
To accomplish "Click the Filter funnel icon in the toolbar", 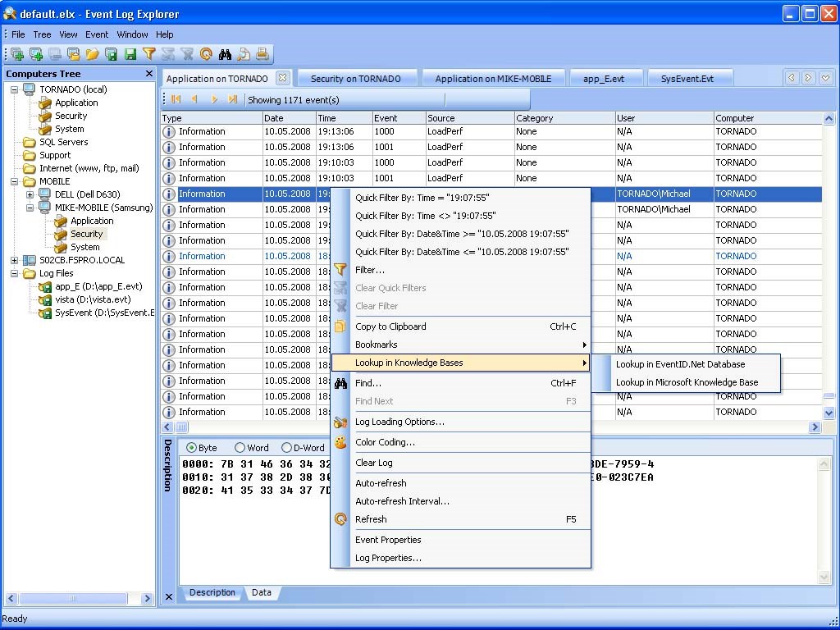I will 148,55.
